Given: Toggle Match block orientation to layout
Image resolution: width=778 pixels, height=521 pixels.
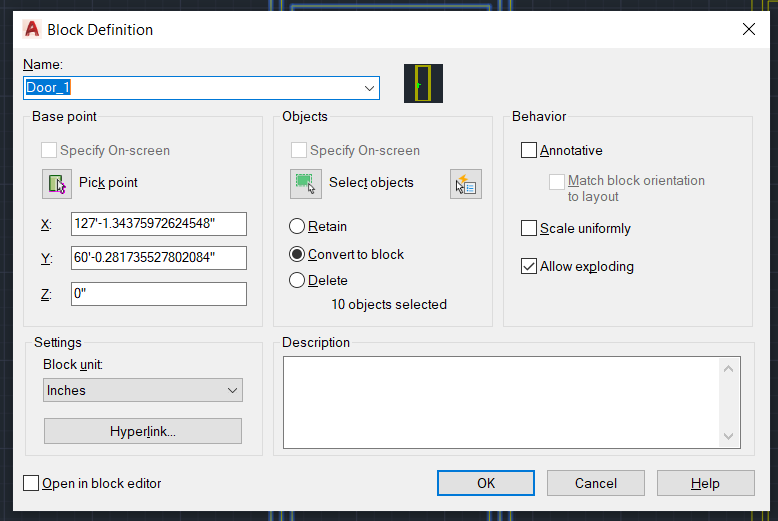Looking at the screenshot, I should click(557, 182).
